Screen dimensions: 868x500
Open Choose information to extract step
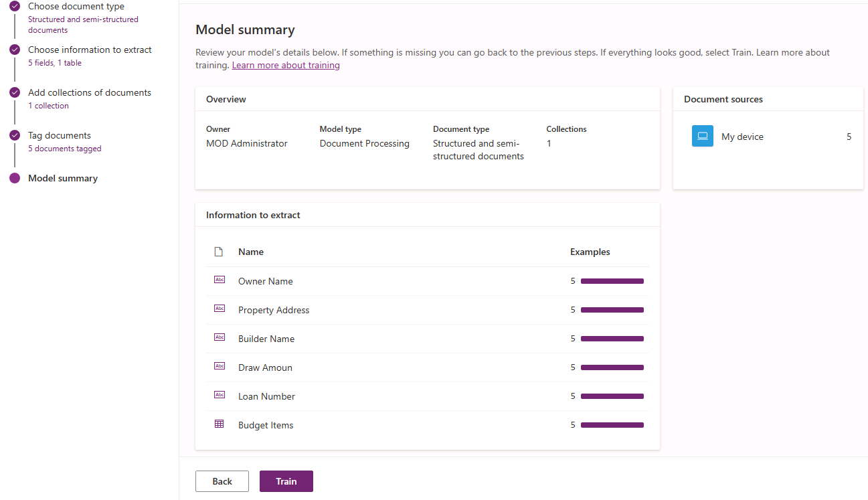[x=90, y=50]
